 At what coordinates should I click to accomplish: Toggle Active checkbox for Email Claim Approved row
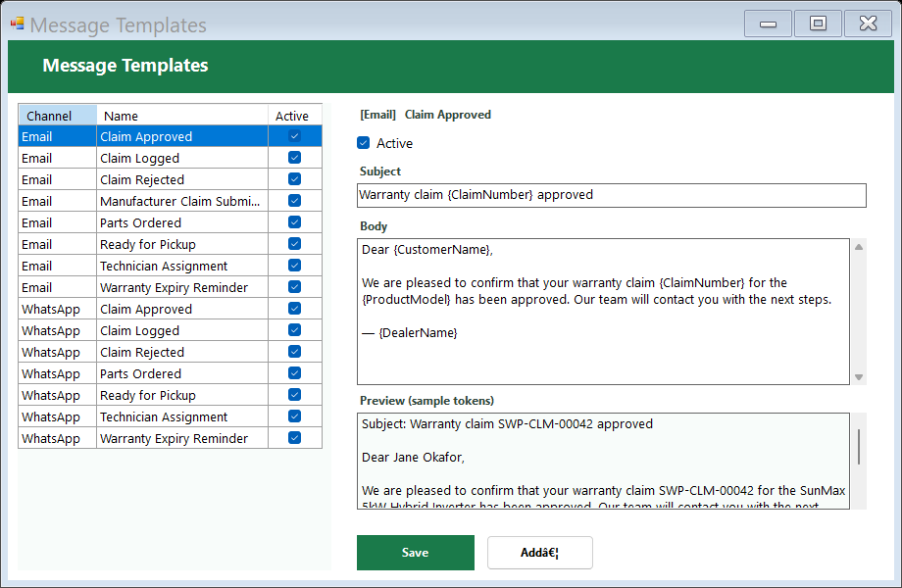(x=294, y=136)
